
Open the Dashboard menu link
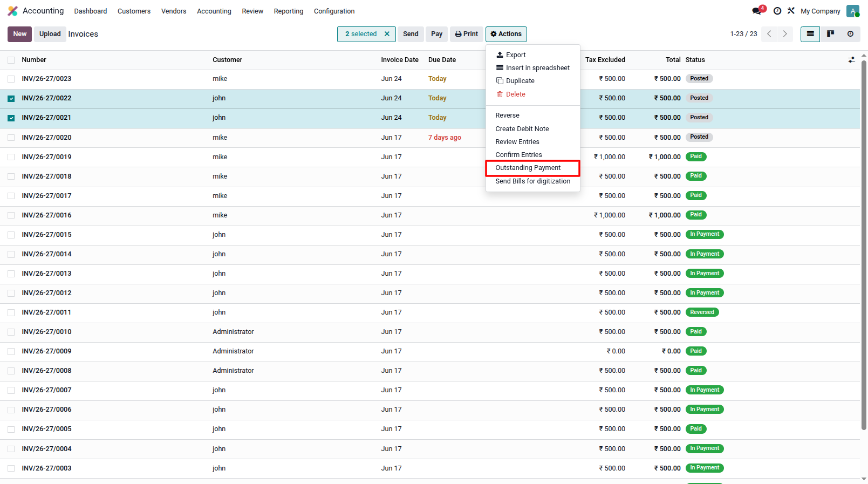point(91,11)
